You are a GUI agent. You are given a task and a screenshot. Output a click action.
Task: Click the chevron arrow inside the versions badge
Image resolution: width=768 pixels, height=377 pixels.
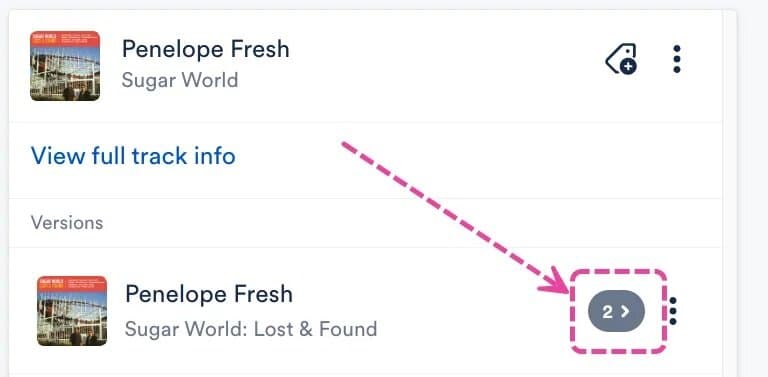click(x=625, y=312)
